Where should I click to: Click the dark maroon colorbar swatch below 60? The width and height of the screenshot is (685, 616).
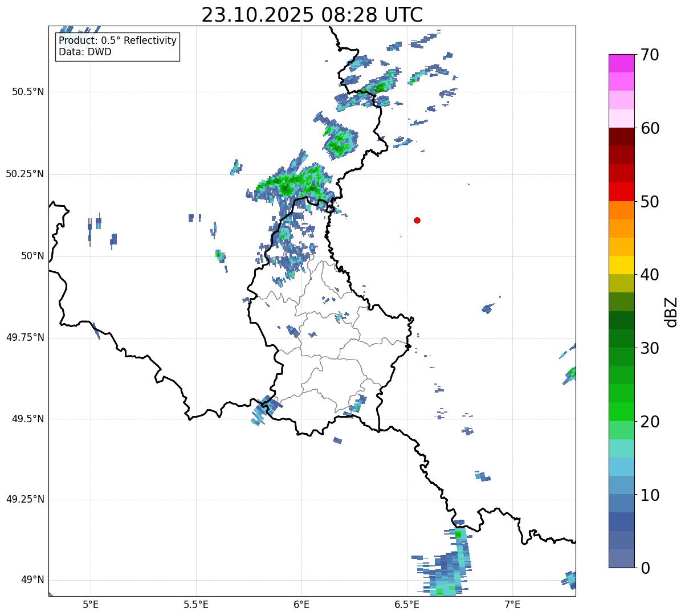(x=622, y=137)
